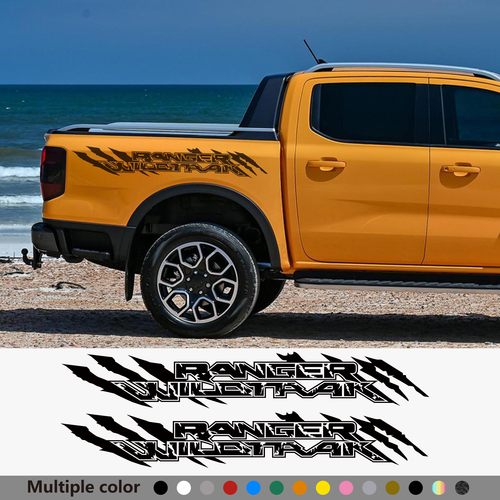
Task: Click the upper Ranger Wildtrak decal graphic
Action: click(246, 380)
